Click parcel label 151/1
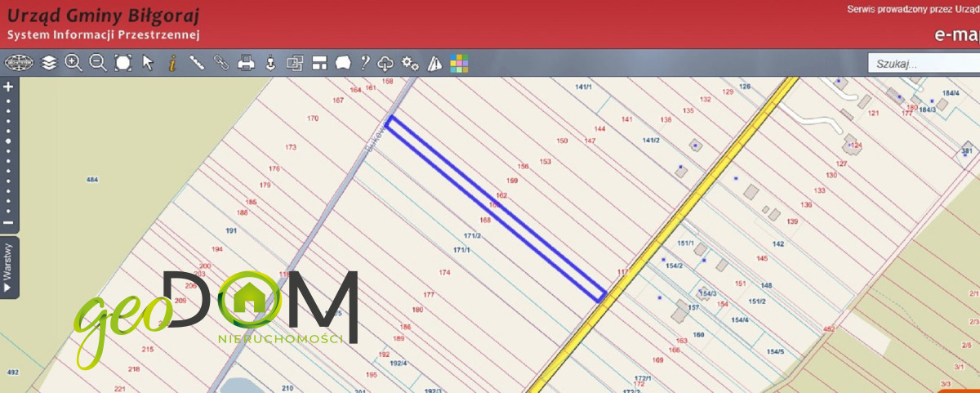The width and height of the screenshot is (980, 393). click(x=685, y=243)
